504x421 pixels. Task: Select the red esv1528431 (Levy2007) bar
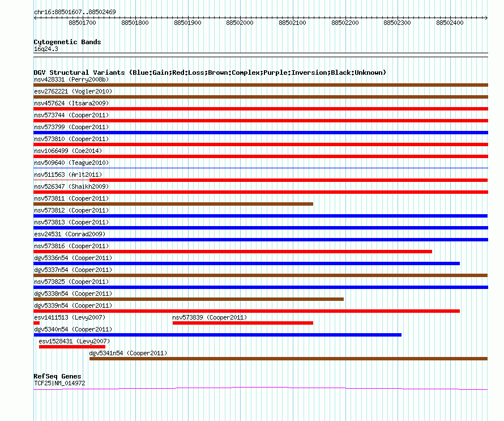point(72,347)
